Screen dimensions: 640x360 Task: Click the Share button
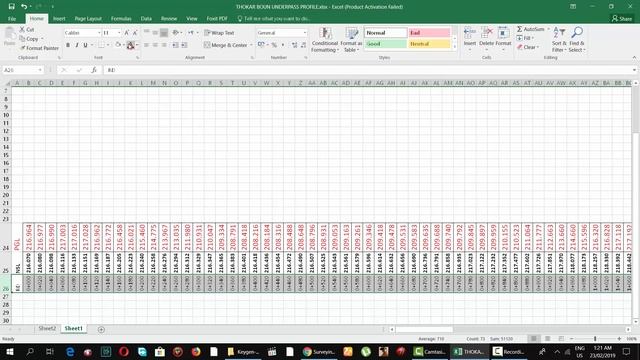coord(622,18)
